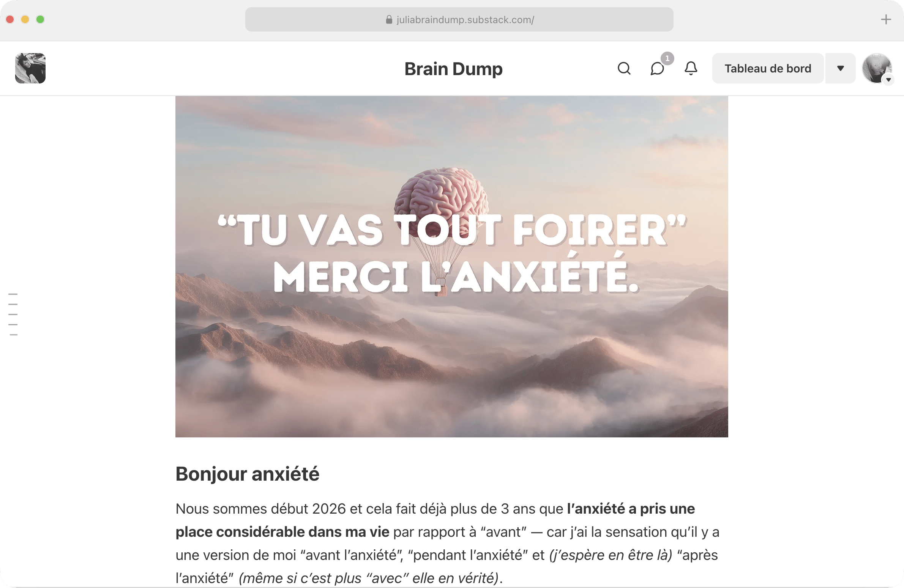Open chat messages bubble icon
904x588 pixels.
pos(657,69)
